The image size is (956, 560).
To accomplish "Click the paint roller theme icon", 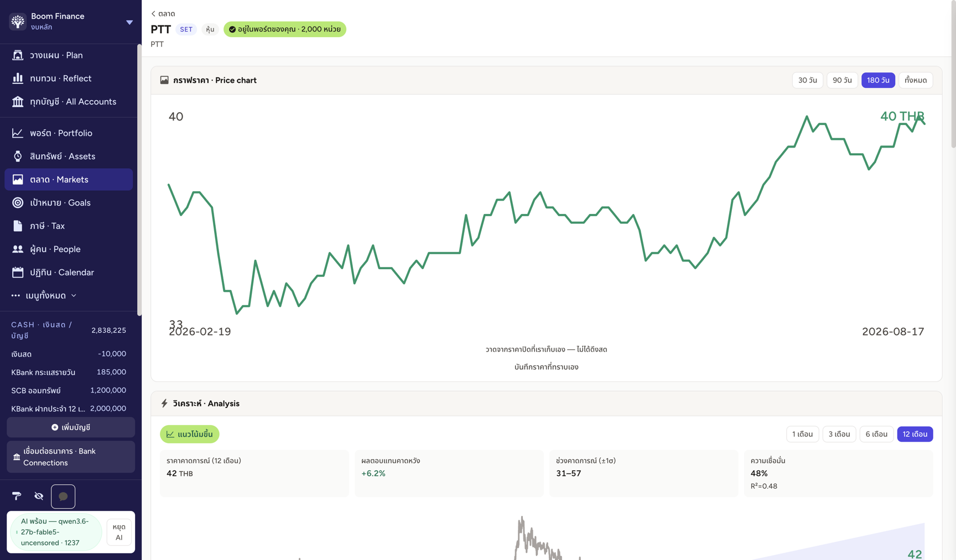I will [x=17, y=496].
